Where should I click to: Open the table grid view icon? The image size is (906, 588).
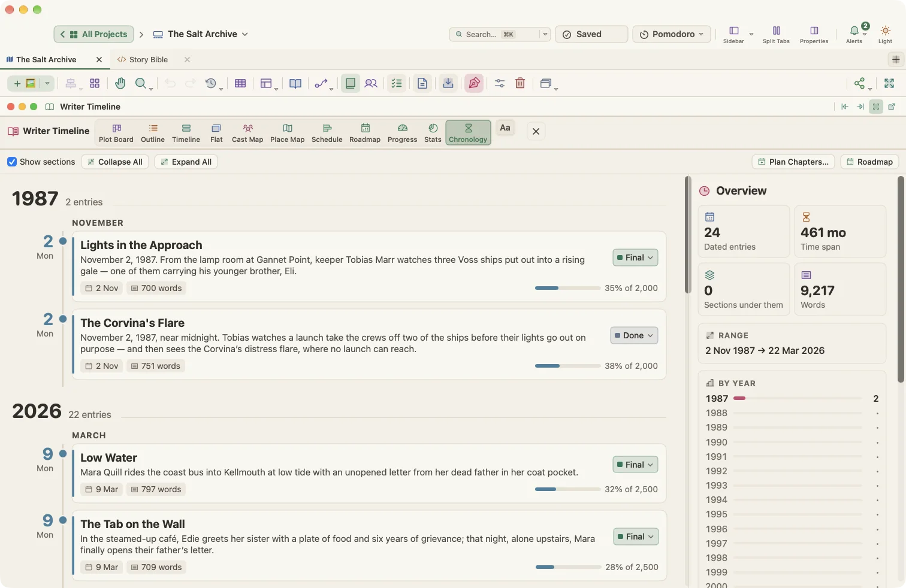(240, 83)
